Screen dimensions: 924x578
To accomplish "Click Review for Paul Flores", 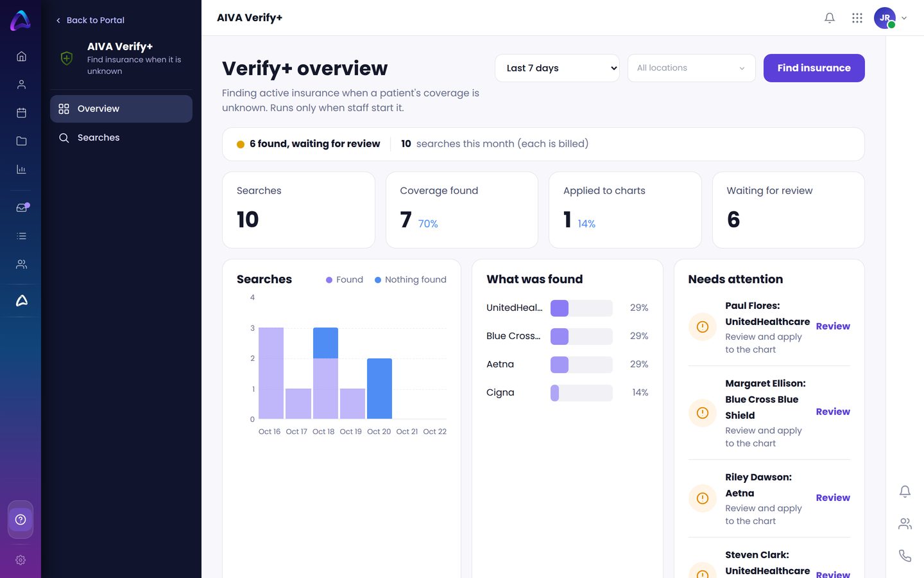I will (833, 326).
